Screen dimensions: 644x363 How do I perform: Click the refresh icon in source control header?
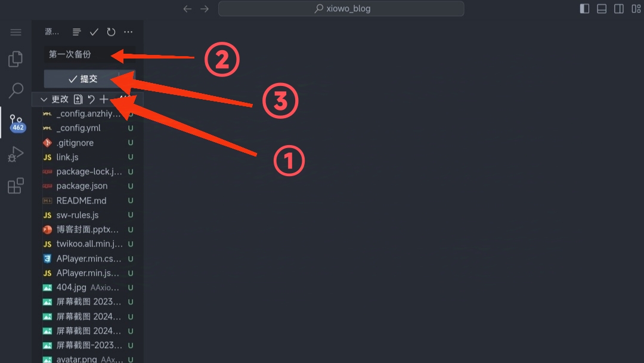point(111,32)
